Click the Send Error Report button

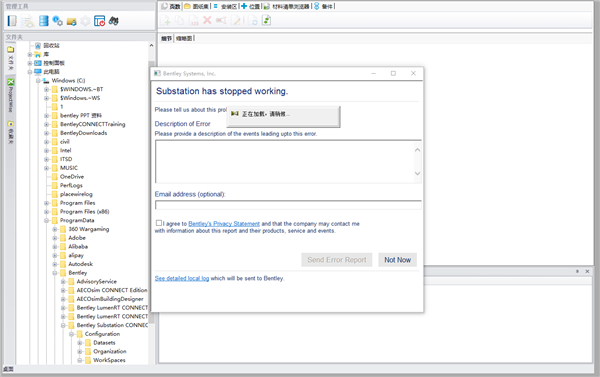point(337,260)
